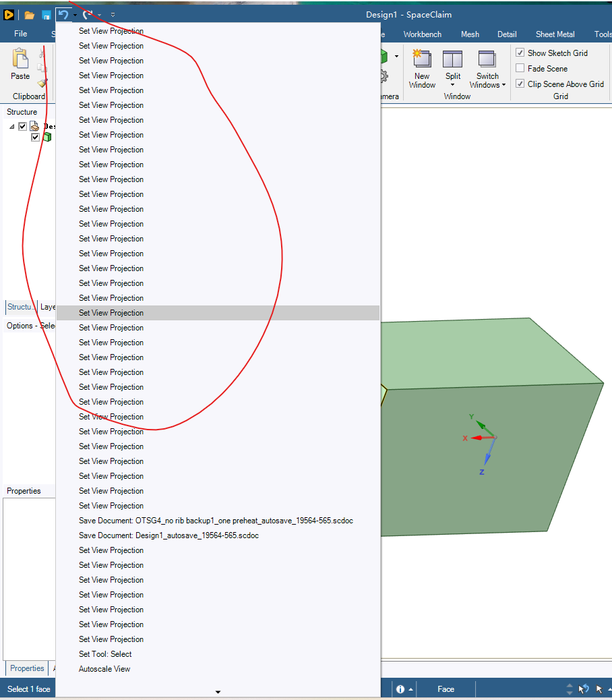Click the Redo arrow icon
The image size is (612, 700).
pyautogui.click(x=88, y=15)
